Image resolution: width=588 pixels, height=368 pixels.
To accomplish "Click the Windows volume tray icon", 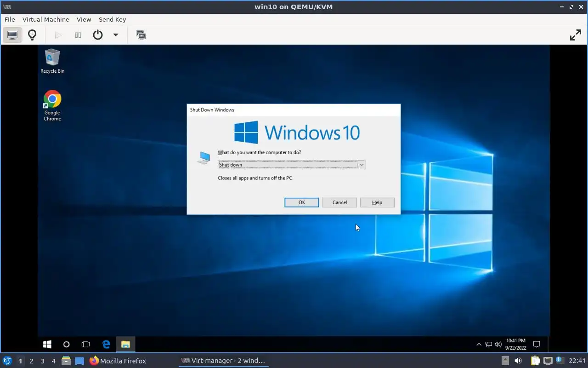I will tap(497, 344).
